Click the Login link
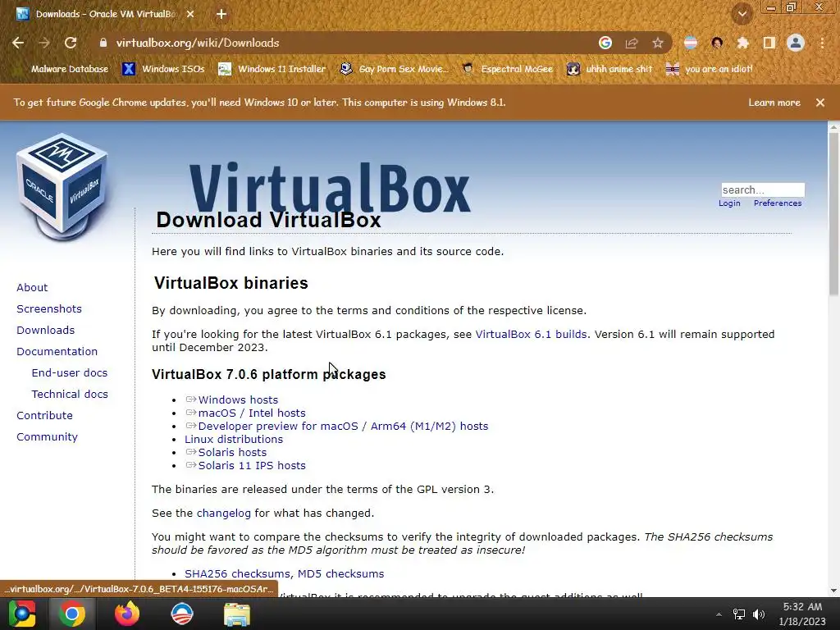This screenshot has height=630, width=840. (x=729, y=203)
